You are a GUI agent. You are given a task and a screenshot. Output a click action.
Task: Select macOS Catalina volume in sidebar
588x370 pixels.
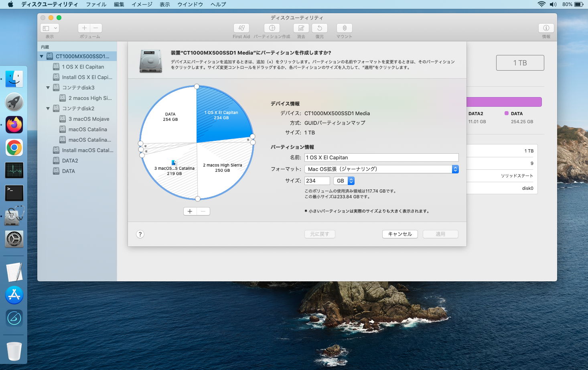click(x=77, y=130)
